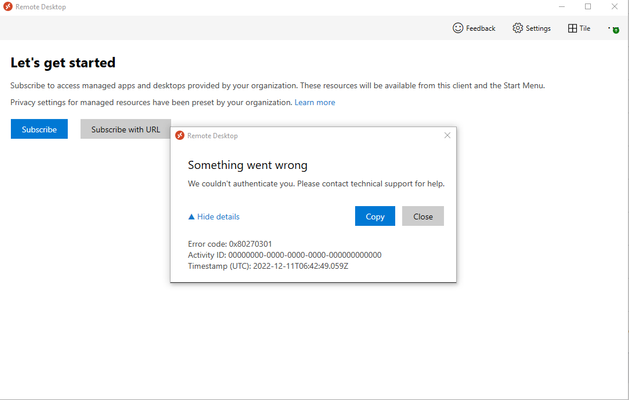Screen dimensions: 629x400
Task: Click the couldn't authenticate message text
Action: 316,184
